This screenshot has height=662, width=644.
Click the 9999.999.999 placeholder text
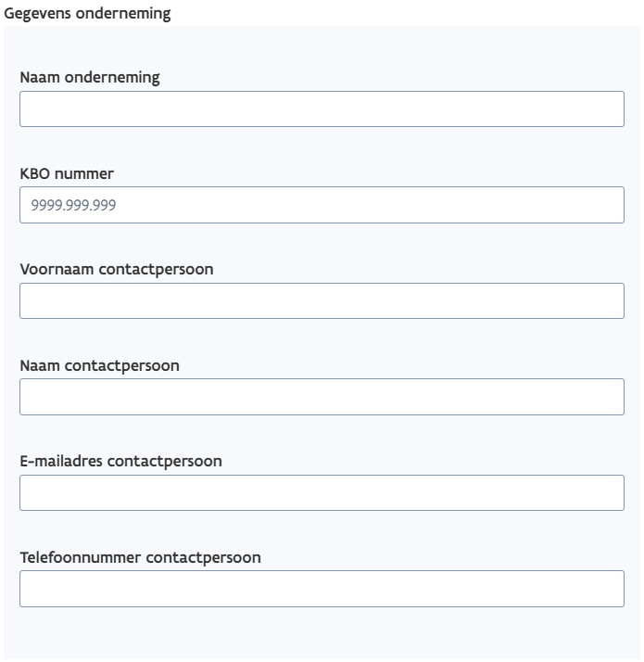click(74, 205)
